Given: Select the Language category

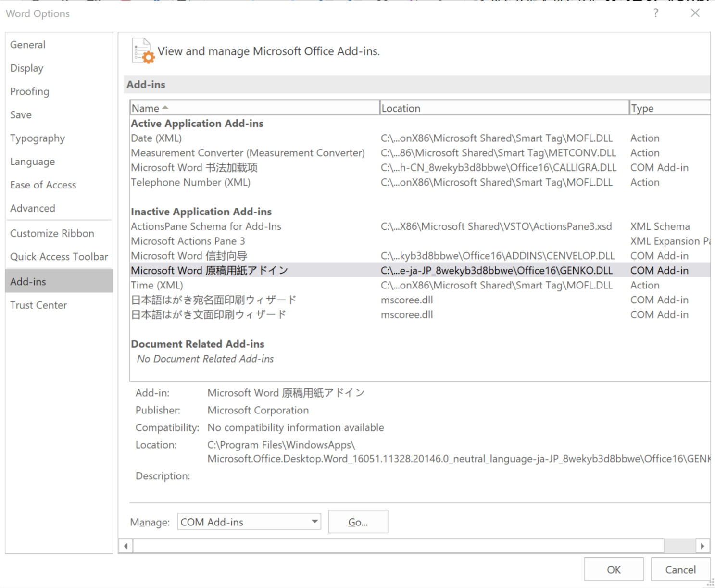Looking at the screenshot, I should [59, 162].
